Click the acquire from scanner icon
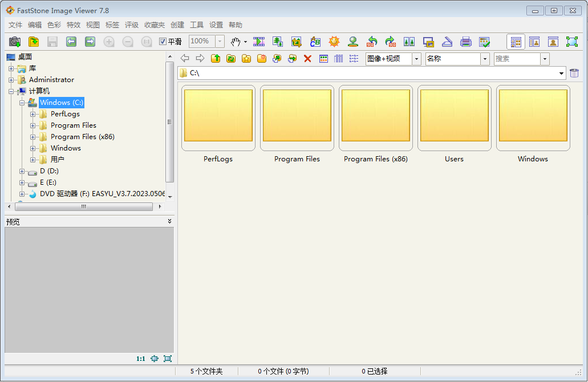Viewport: 588px width, 382px height. 447,42
